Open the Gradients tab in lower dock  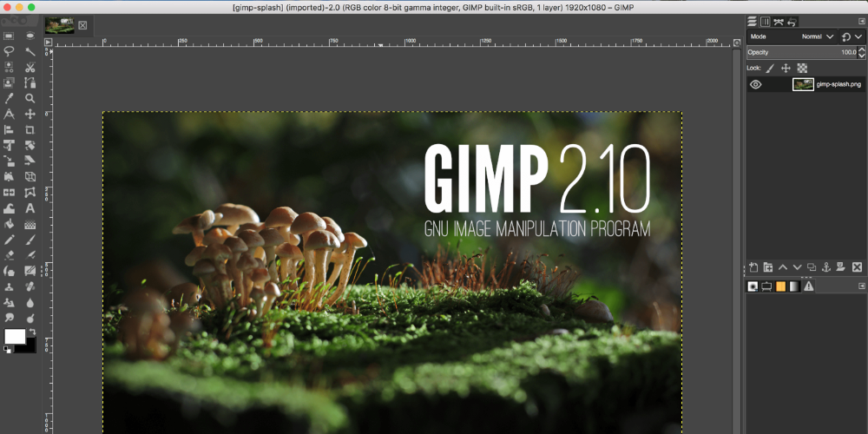(794, 286)
